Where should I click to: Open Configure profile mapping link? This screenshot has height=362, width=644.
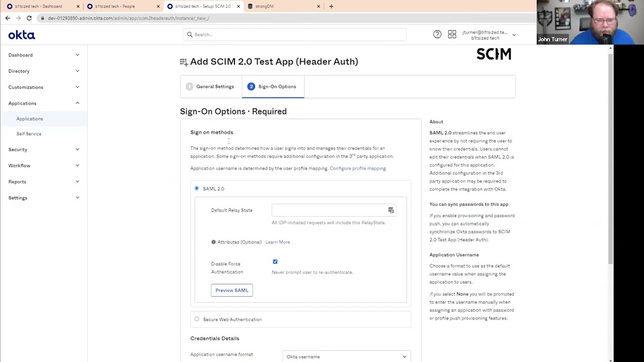pyautogui.click(x=358, y=168)
